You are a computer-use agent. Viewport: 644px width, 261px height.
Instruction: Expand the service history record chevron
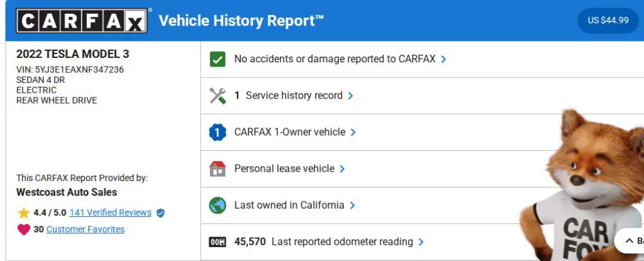point(351,96)
